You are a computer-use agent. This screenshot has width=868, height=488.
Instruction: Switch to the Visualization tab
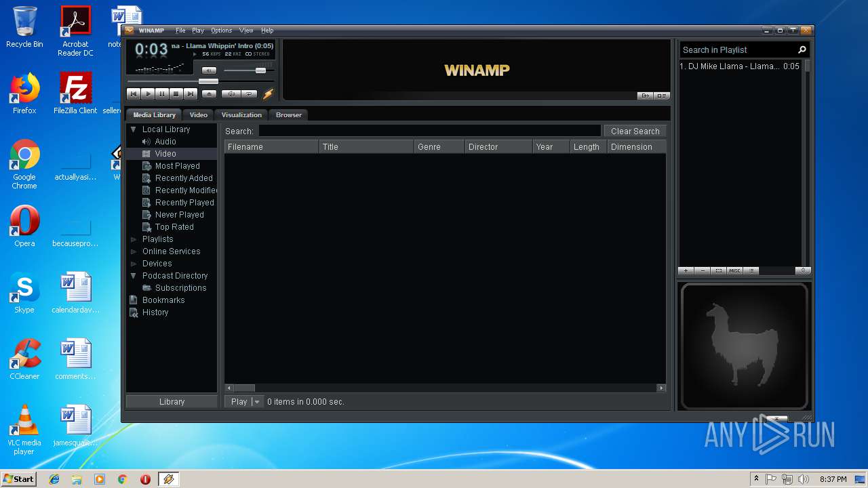(x=241, y=115)
